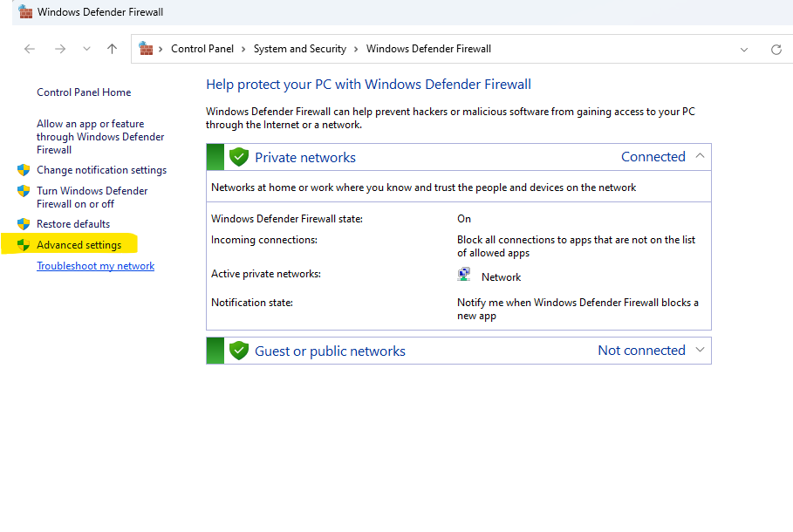Viewport: 793px width, 532px height.
Task: Expand chevron after System and Security breadcrumb
Action: [356, 49]
